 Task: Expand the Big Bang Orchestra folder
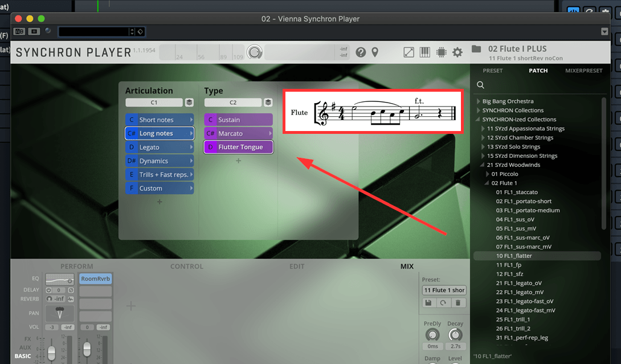tap(479, 101)
